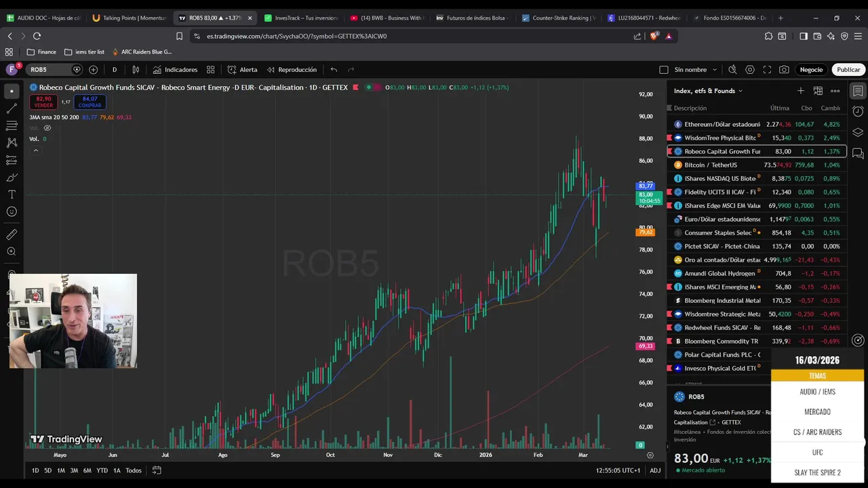
Task: Open the chart patterns tool group
Action: pyautogui.click(x=12, y=143)
